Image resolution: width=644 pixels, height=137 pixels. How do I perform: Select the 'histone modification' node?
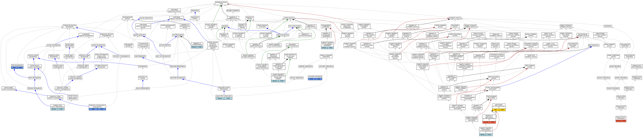coord(604,78)
